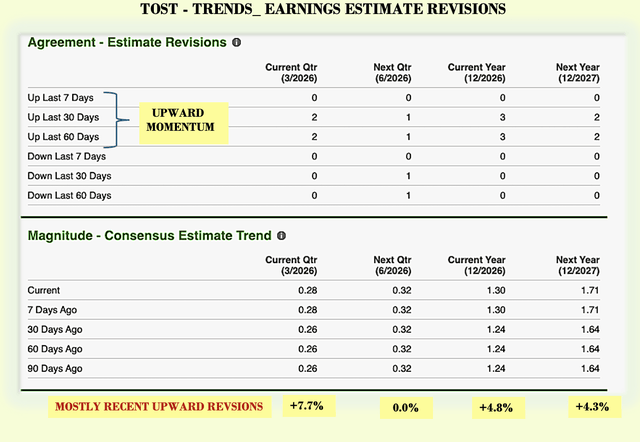Click info icon beside Magnitude - Consensus Estimate Trend
Screen dimensions: 640x442
[281, 235]
